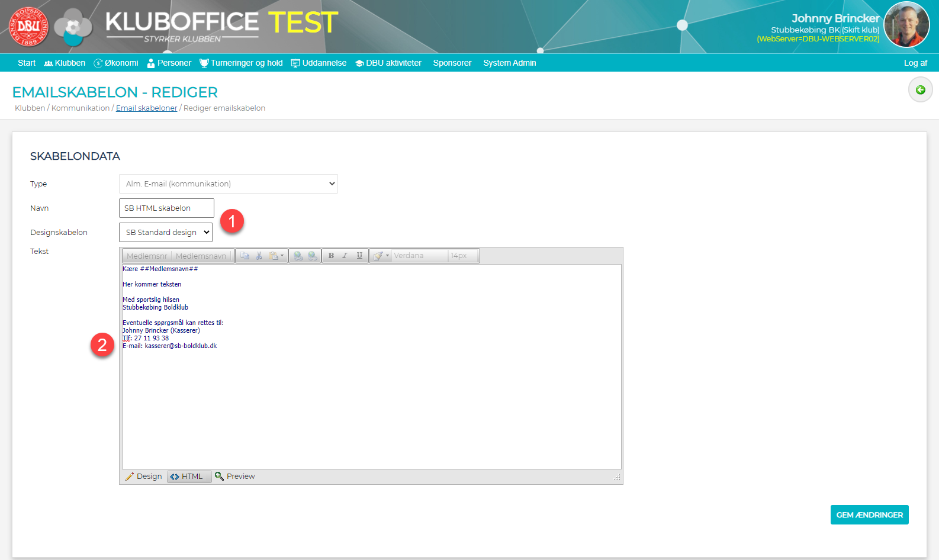
Task: Open the Type dropdown
Action: point(229,184)
